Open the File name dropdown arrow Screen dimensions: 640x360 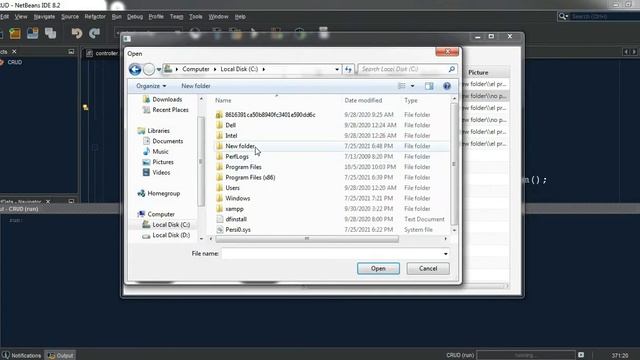click(446, 254)
